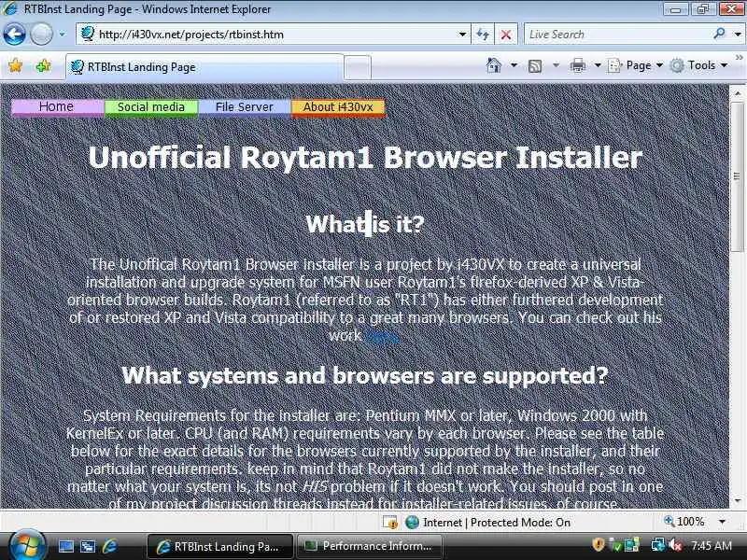Click the page icon in the address bar
This screenshot has height=560, width=747.
point(87,34)
